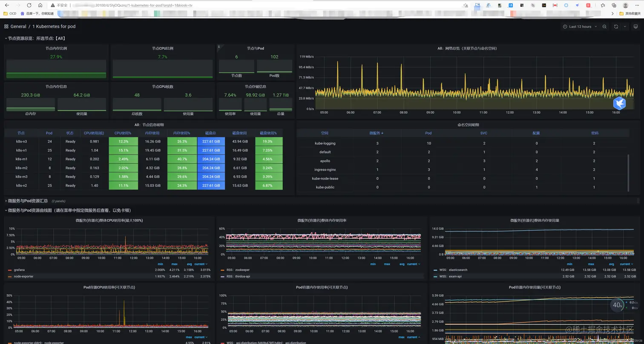Open the refresh interval dropdown arrow
This screenshot has width=644, height=344.
click(x=625, y=26)
